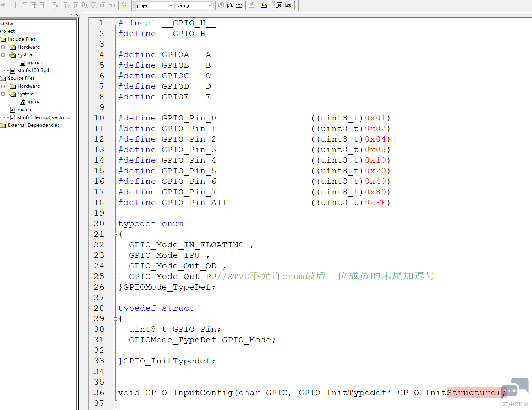Click the __GPIO_H__ text on line 1
532x410 pixels.
point(189,23)
